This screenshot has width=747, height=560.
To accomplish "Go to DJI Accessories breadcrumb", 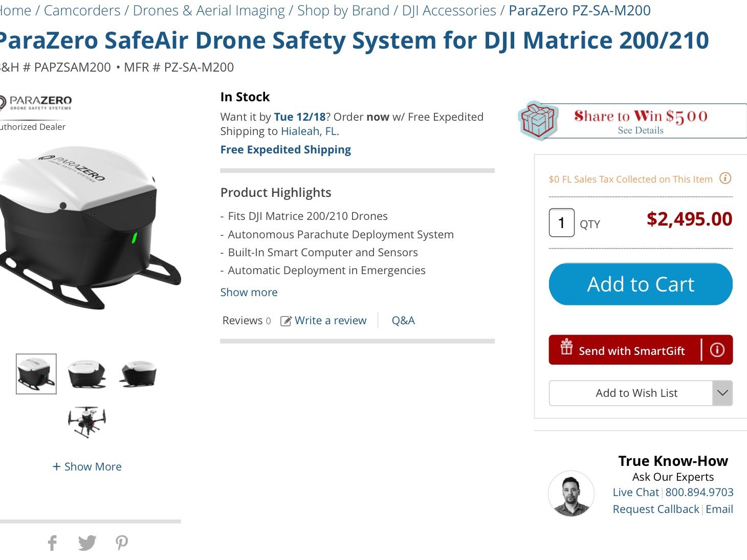I will [x=449, y=10].
